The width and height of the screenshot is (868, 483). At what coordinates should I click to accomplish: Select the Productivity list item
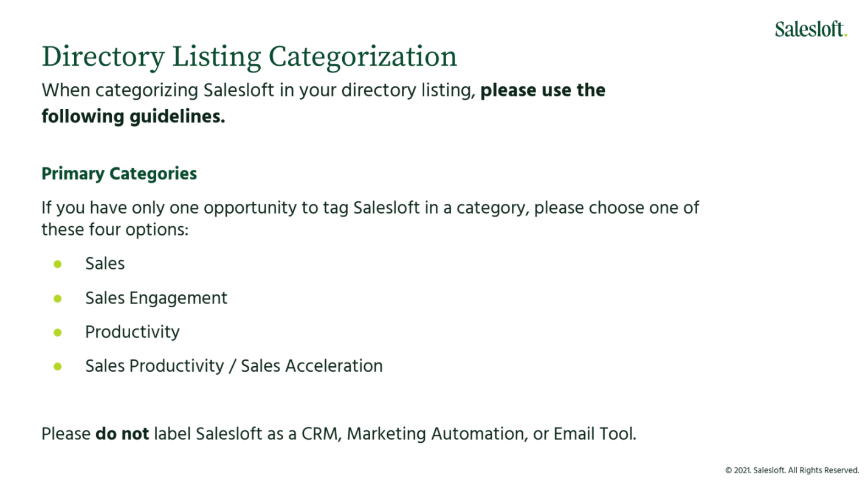133,332
